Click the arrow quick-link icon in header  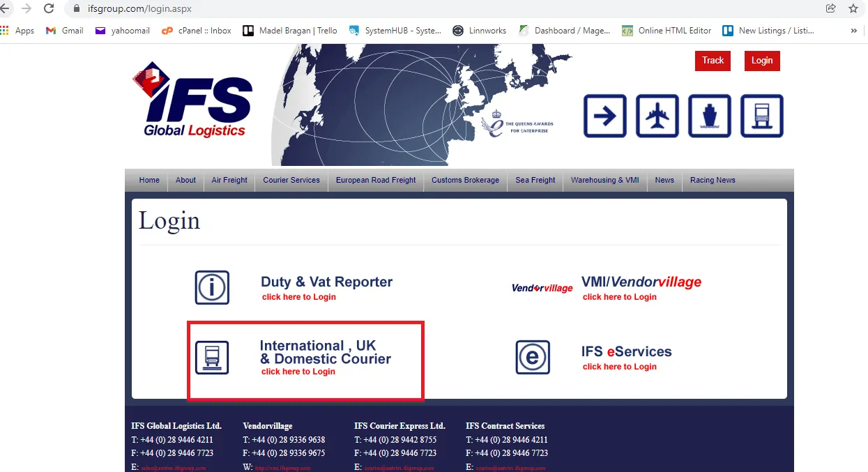[605, 116]
